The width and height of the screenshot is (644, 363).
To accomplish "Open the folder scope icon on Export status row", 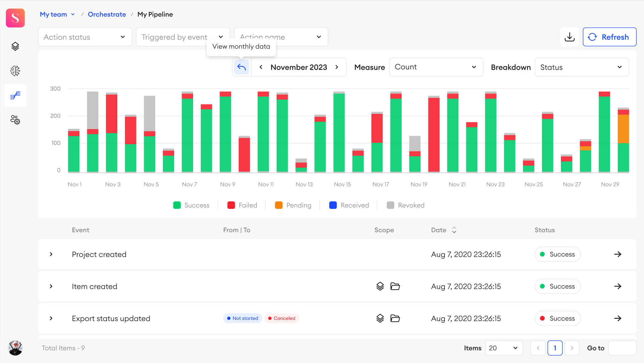I will tap(395, 318).
